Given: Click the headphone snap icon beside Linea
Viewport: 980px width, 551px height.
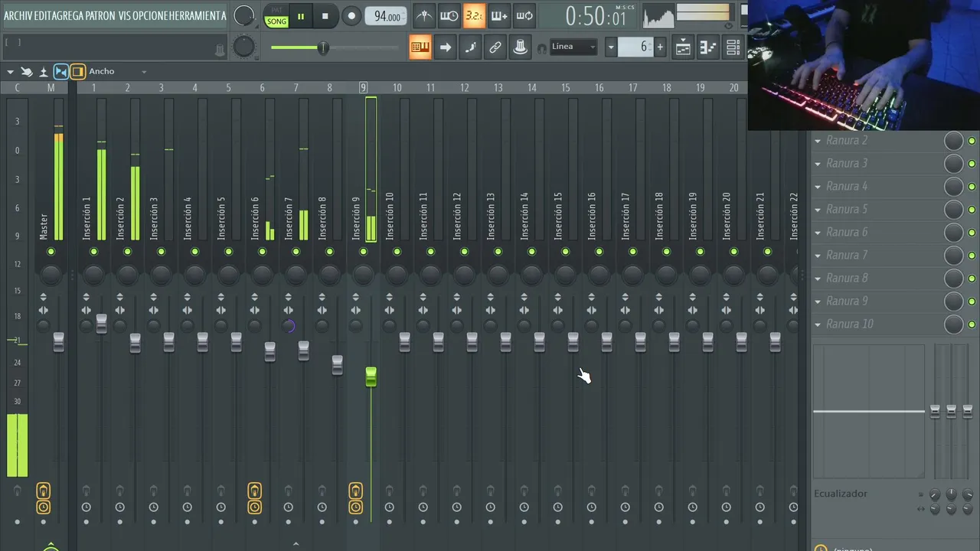Looking at the screenshot, I should point(542,47).
